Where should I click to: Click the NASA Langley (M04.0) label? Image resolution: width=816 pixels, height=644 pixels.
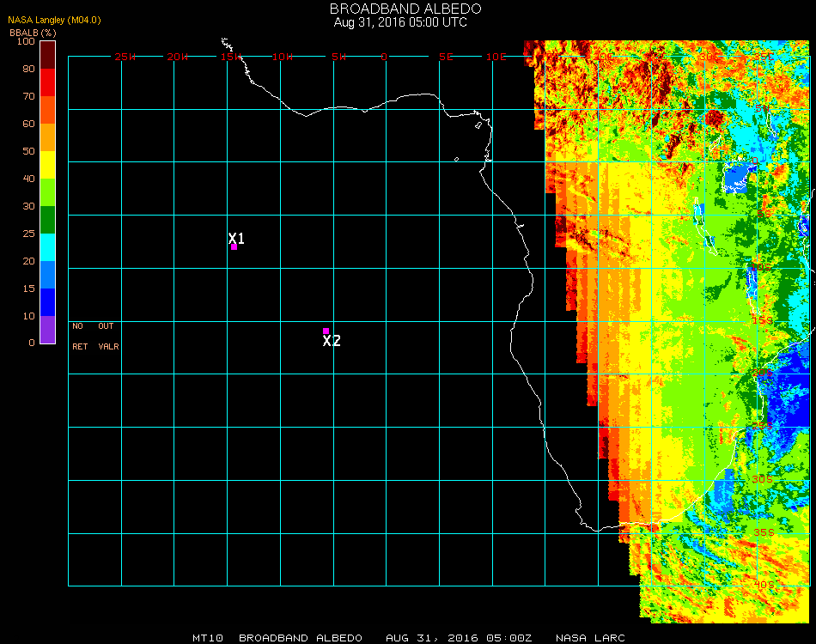pyautogui.click(x=54, y=20)
